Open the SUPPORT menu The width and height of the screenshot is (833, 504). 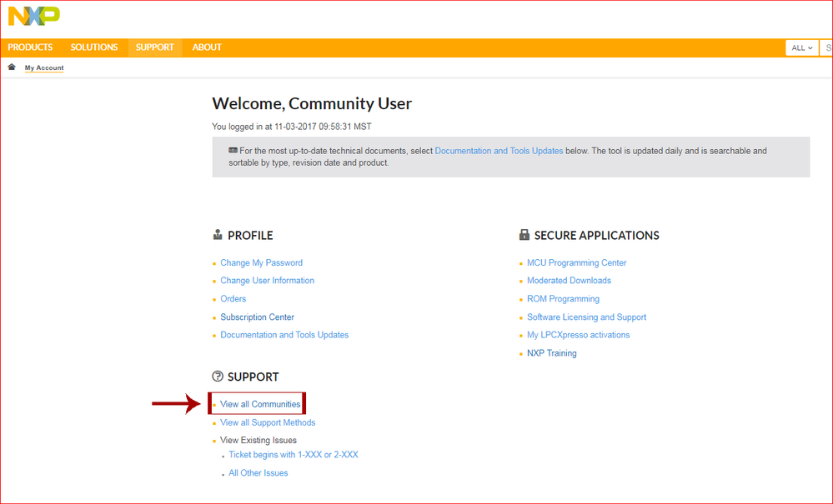click(154, 47)
